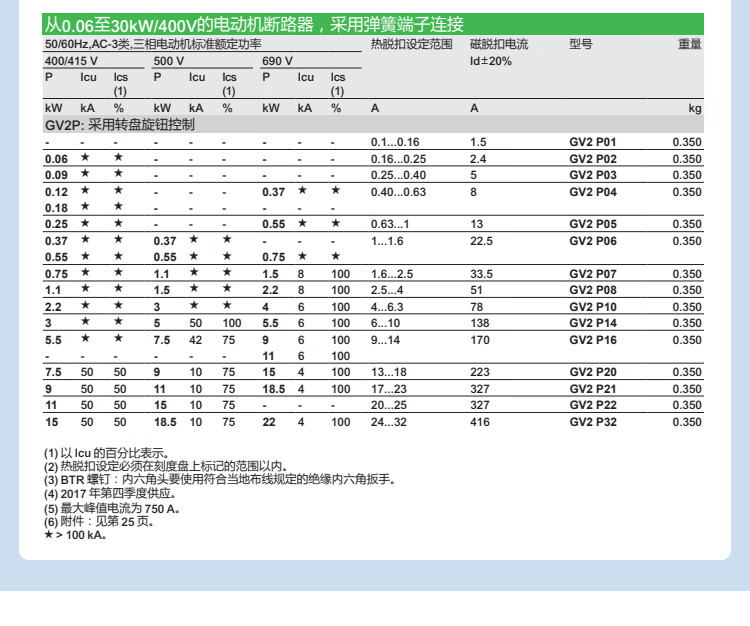Click thermal range 2.5...4

pyautogui.click(x=387, y=290)
